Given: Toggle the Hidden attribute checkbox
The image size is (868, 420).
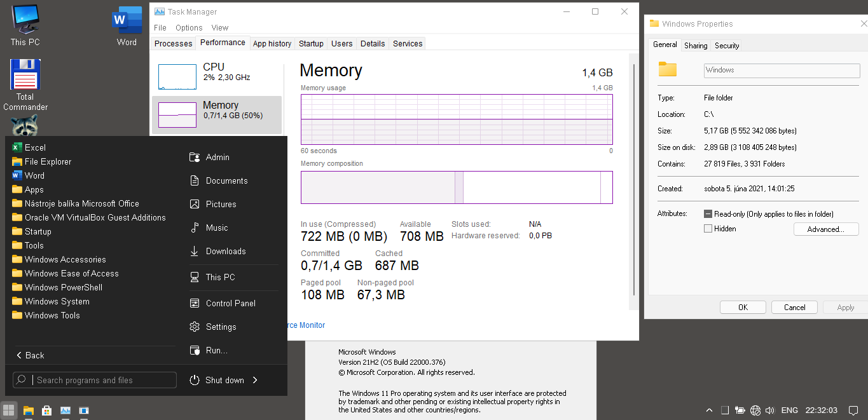Looking at the screenshot, I should (x=708, y=229).
